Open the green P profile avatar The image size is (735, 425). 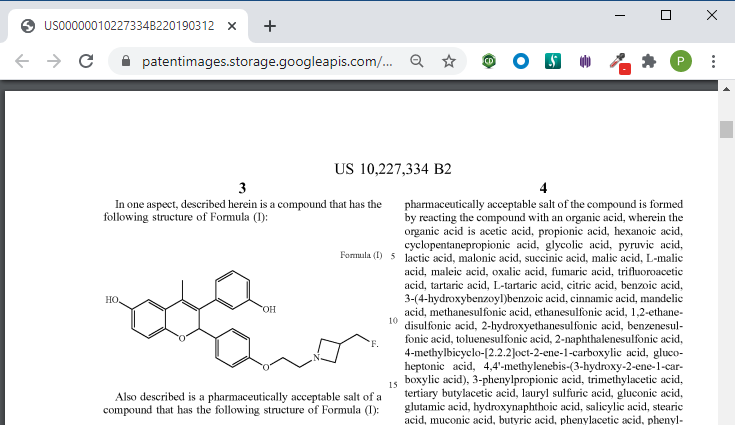[x=681, y=61]
